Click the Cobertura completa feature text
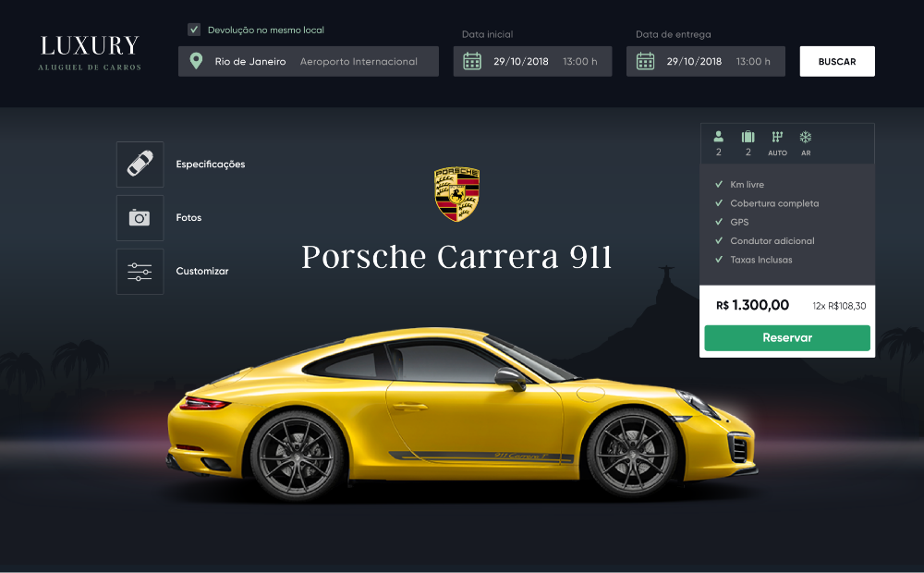This screenshot has width=924, height=573. tap(774, 203)
